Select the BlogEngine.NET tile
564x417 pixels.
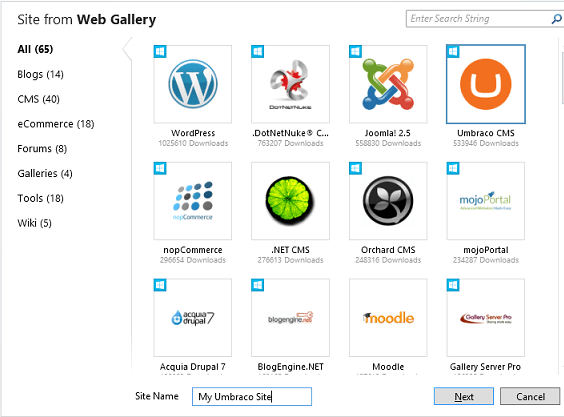(290, 318)
